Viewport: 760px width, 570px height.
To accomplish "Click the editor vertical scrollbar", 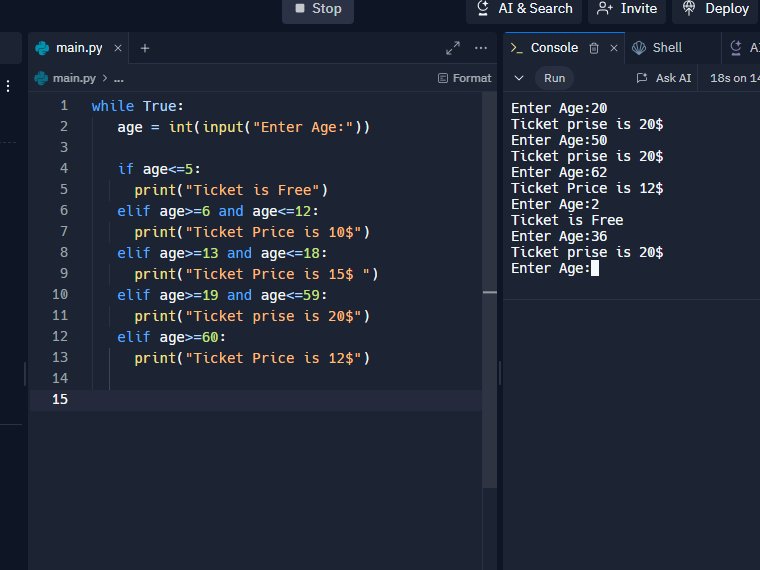I will tap(490, 291).
